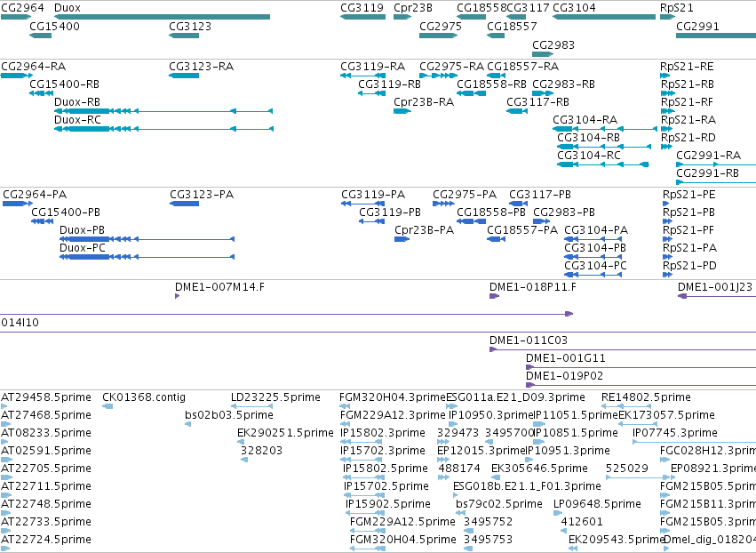This screenshot has width=756, height=553.
Task: Select EST LP09648.5prime
Action: (x=597, y=504)
